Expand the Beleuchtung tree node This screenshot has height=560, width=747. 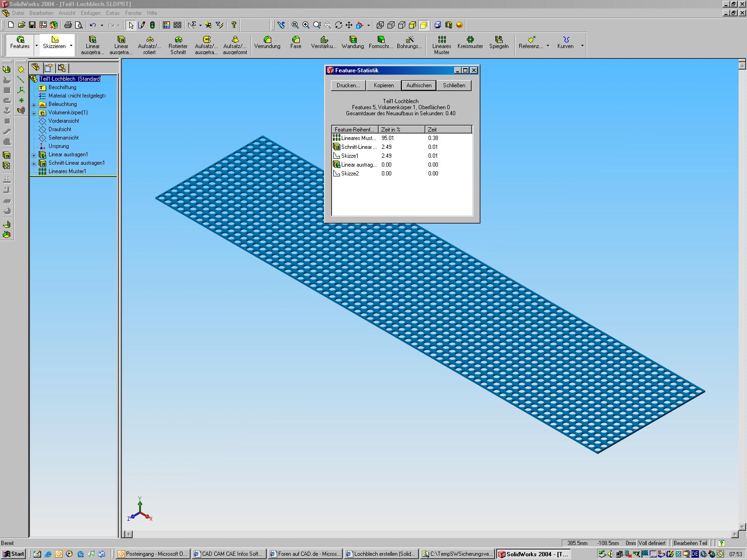point(34,105)
